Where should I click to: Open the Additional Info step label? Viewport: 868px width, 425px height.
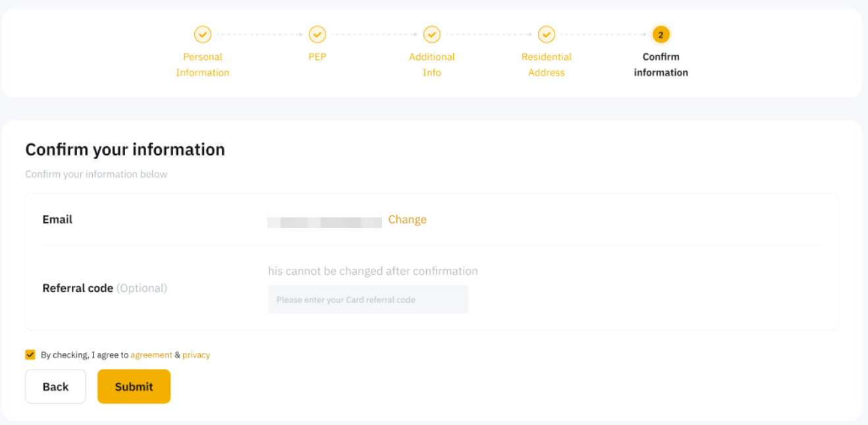pyautogui.click(x=432, y=65)
